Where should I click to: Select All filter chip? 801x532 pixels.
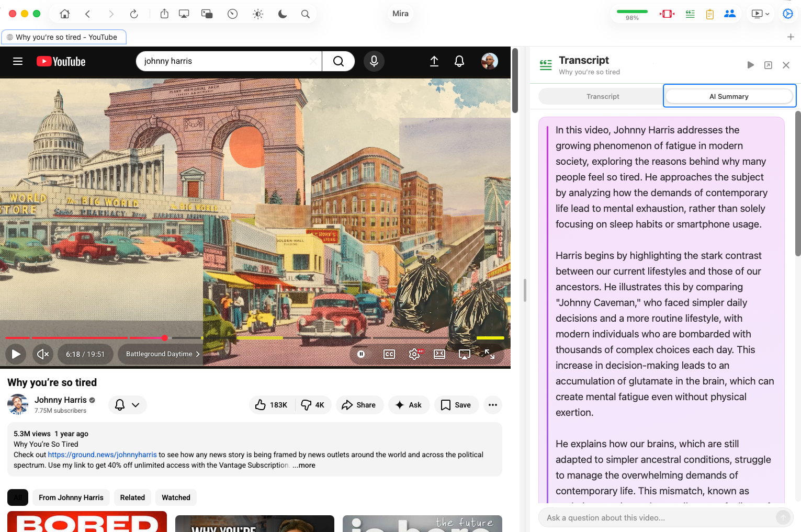coord(18,497)
